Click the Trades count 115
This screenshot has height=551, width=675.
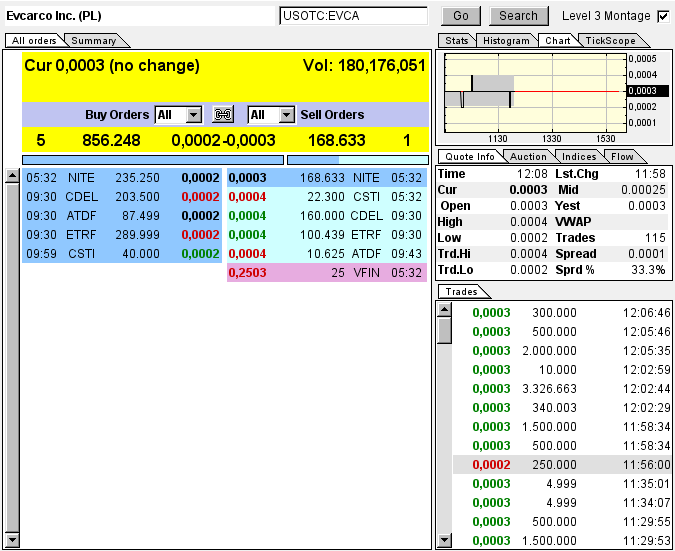click(x=655, y=238)
